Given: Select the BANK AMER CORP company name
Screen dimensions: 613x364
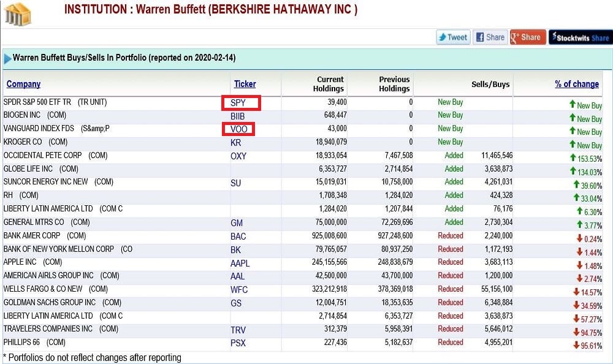Looking at the screenshot, I should 32,235.
